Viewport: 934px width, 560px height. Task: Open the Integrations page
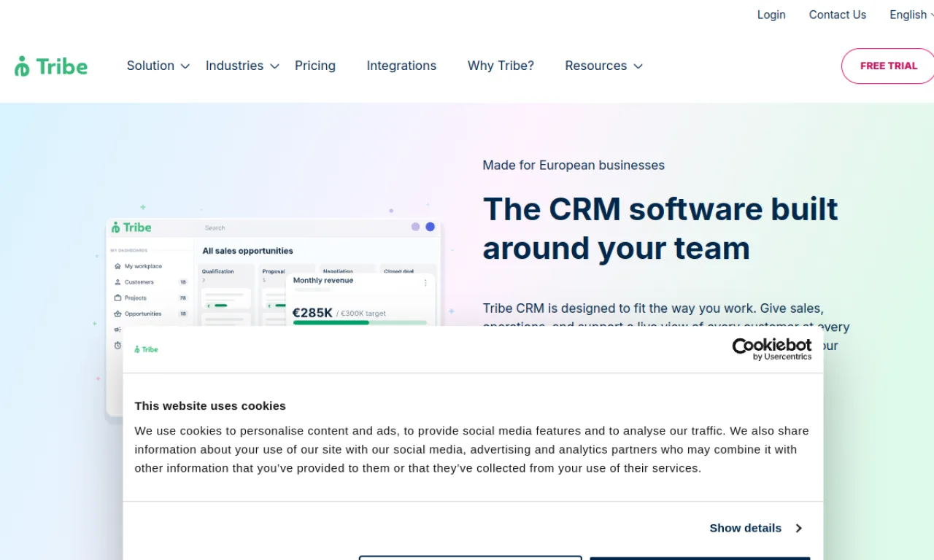[401, 66]
